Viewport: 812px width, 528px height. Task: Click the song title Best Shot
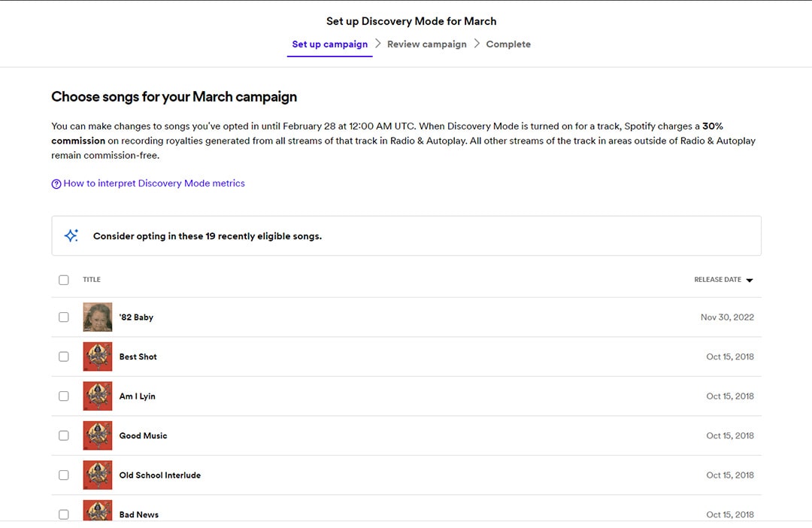(138, 357)
